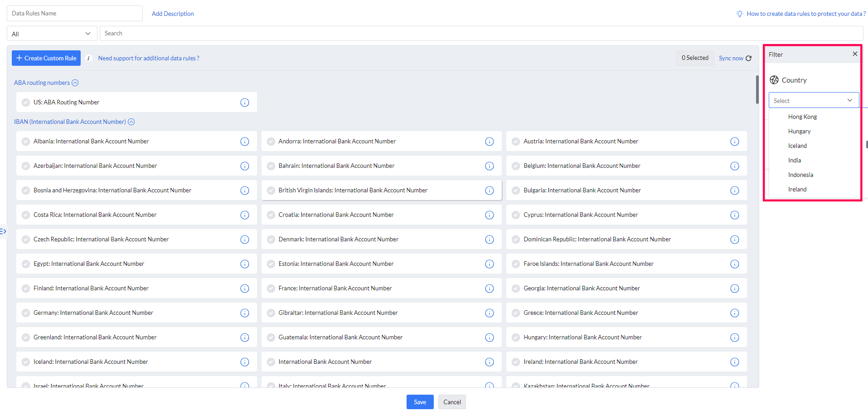The height and width of the screenshot is (416, 868).
Task: Open the All category dropdown
Action: click(x=52, y=34)
